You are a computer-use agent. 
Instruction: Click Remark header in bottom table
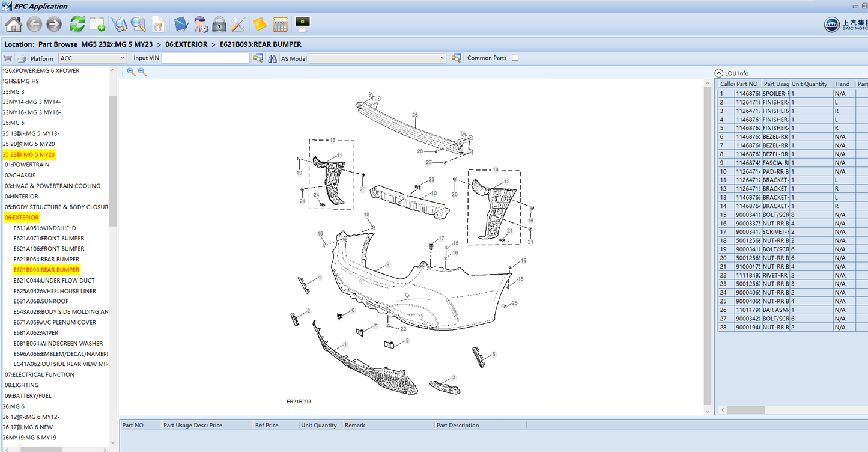389,425
